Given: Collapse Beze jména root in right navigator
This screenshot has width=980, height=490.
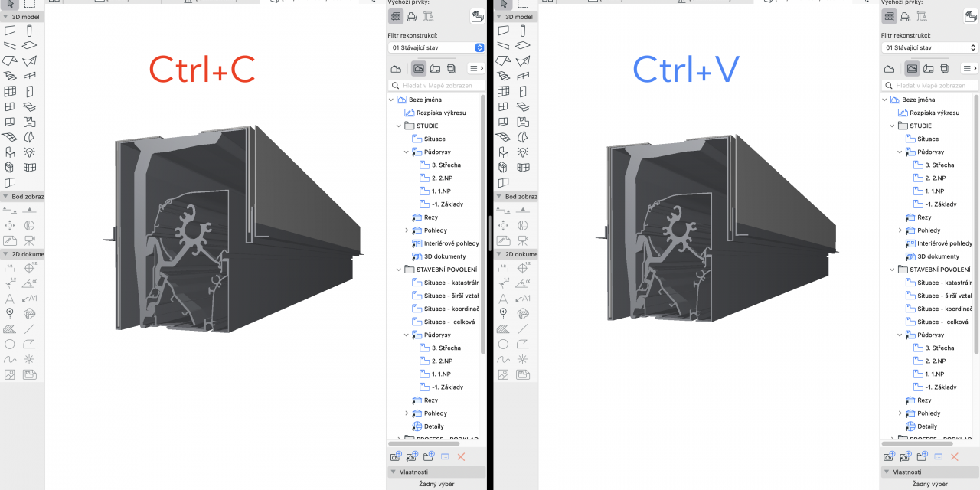Looking at the screenshot, I should point(884,100).
